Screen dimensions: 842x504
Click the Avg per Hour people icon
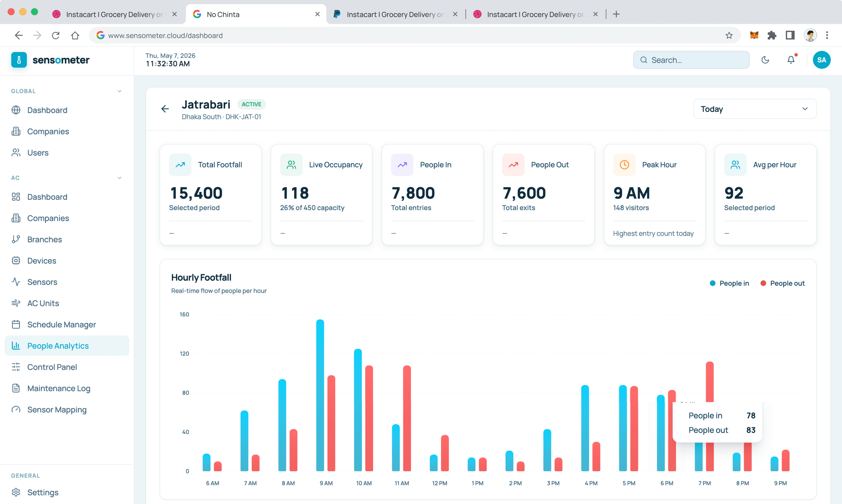[735, 165]
